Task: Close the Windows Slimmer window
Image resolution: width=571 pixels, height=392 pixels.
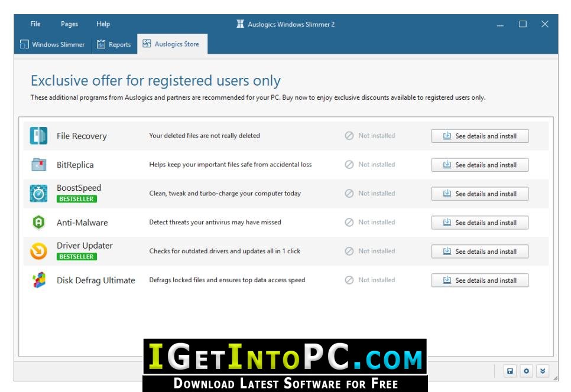Action: [x=545, y=24]
